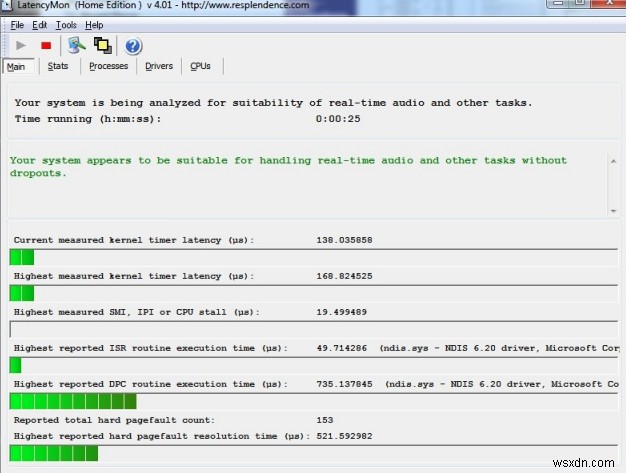Open the Help menu

tap(94, 25)
